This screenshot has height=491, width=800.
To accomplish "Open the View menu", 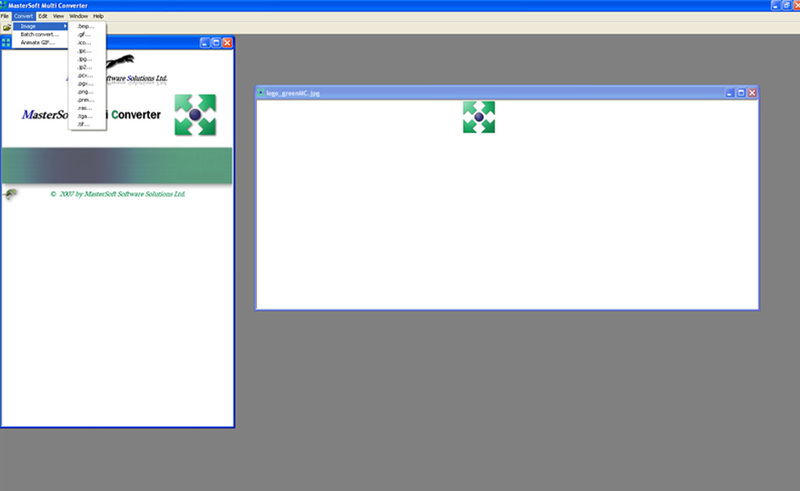I will click(x=59, y=16).
